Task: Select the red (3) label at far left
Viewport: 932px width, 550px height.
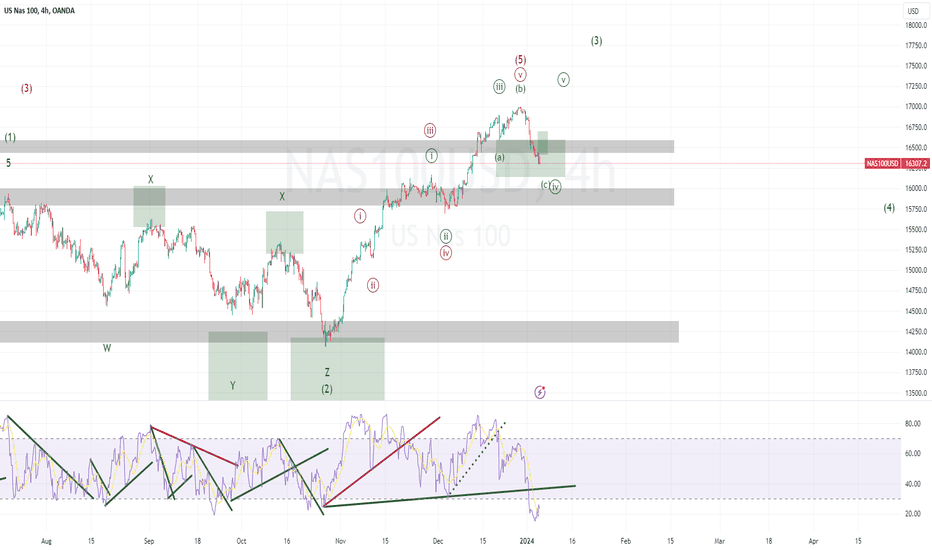Action: pos(27,88)
